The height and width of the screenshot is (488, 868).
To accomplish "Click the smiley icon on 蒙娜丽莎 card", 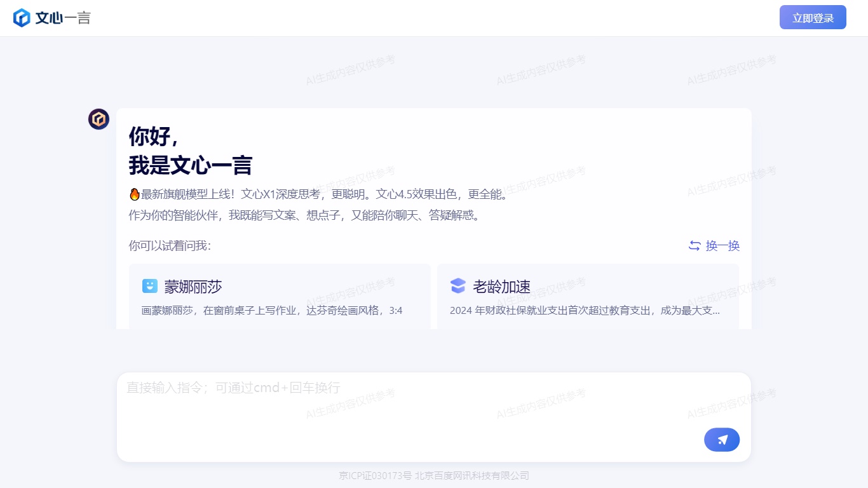I will (x=150, y=287).
